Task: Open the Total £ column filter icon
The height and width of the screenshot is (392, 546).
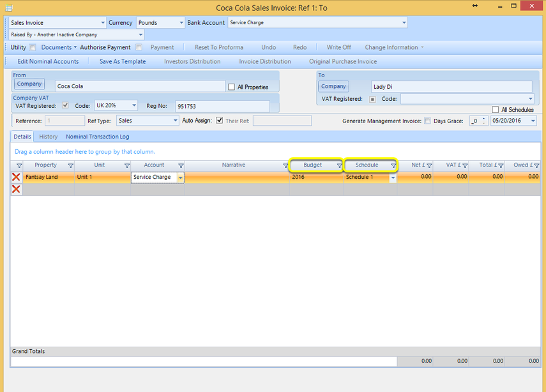Action: tap(501, 165)
